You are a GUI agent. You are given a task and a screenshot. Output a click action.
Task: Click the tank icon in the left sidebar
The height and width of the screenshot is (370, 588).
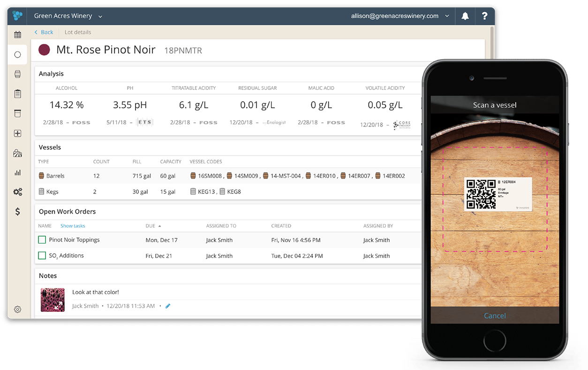(x=17, y=113)
